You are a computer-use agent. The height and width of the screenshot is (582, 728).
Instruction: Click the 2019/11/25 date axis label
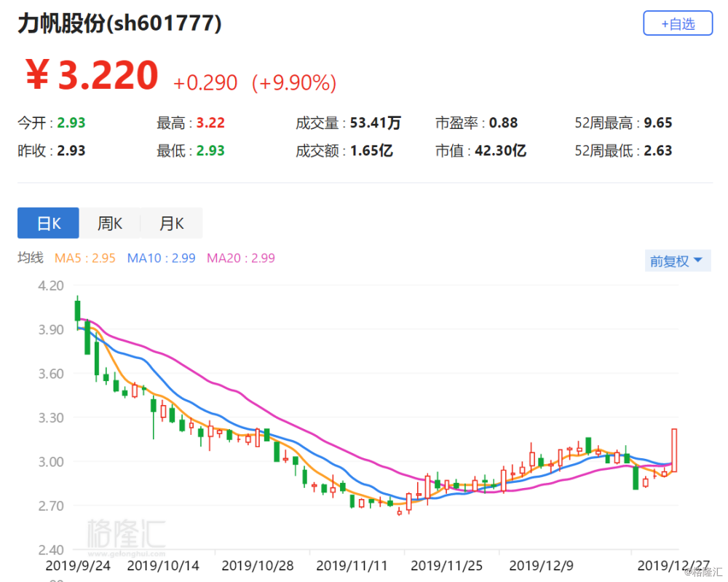[447, 565]
